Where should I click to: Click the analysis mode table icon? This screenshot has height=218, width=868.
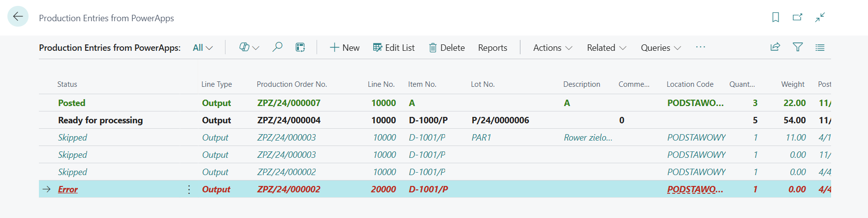tap(300, 47)
